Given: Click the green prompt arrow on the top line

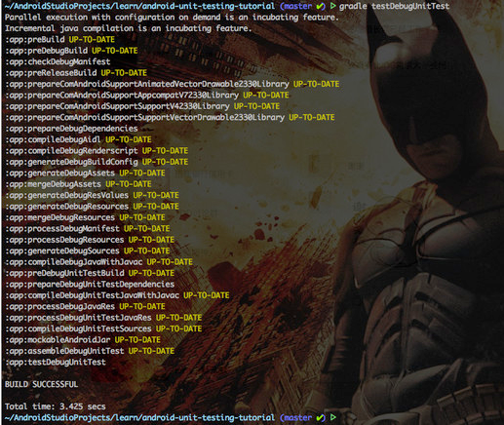Looking at the screenshot, I should point(333,6).
